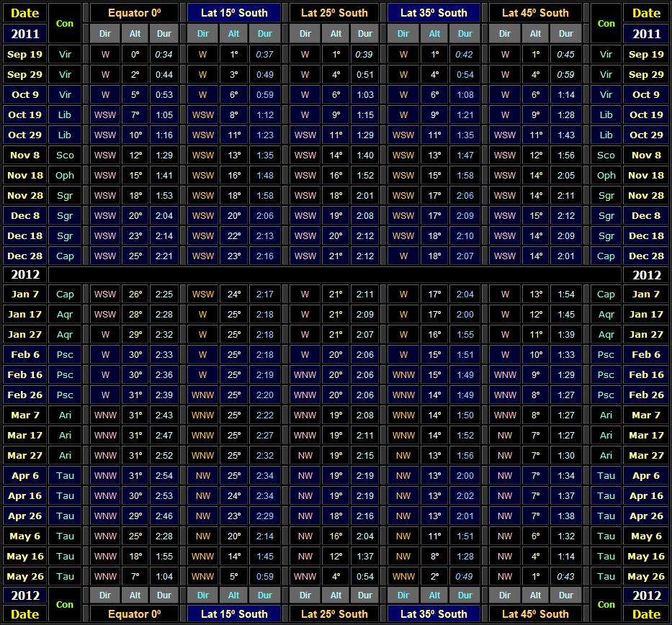Screen dimensions: 672x625
Task: Click the Vir constellation entry for Oct 9
Action: (65, 94)
